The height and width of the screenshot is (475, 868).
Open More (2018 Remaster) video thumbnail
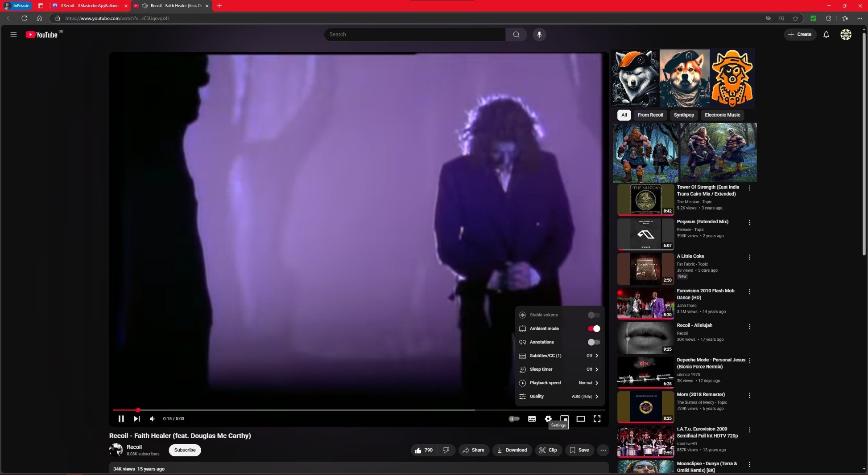[645, 407]
